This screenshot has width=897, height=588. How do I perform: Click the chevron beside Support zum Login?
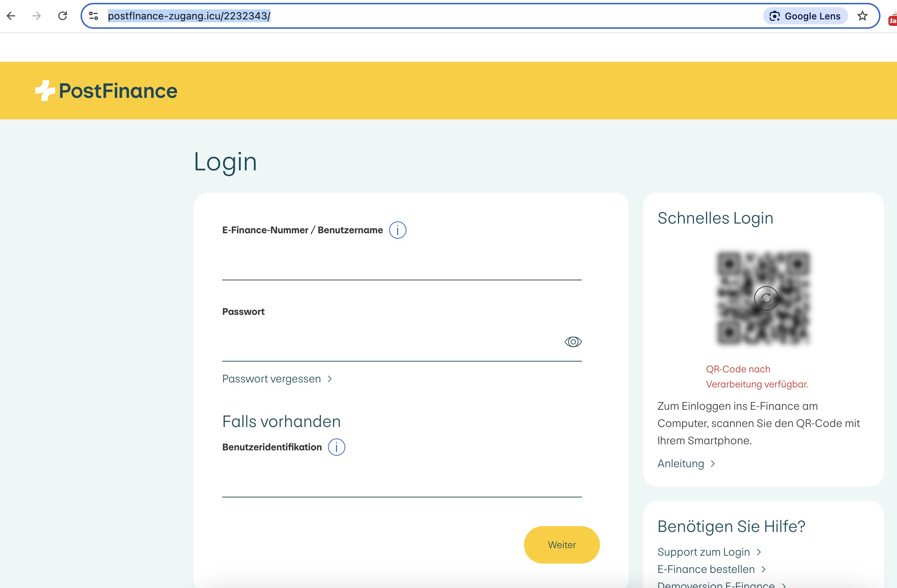pos(759,552)
